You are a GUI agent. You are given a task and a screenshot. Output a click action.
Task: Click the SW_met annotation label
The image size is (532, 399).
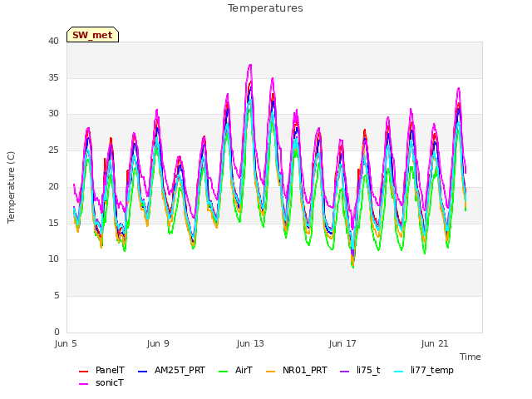92,35
